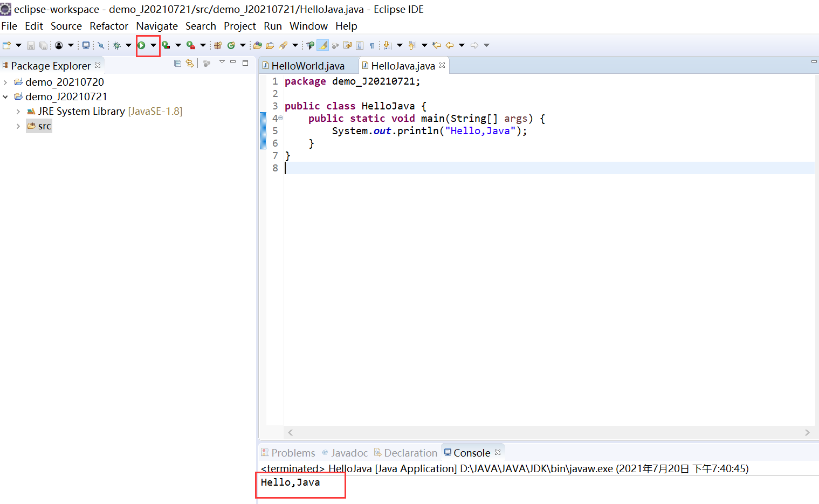819x504 pixels.
Task: Select the src folder
Action: pos(39,126)
